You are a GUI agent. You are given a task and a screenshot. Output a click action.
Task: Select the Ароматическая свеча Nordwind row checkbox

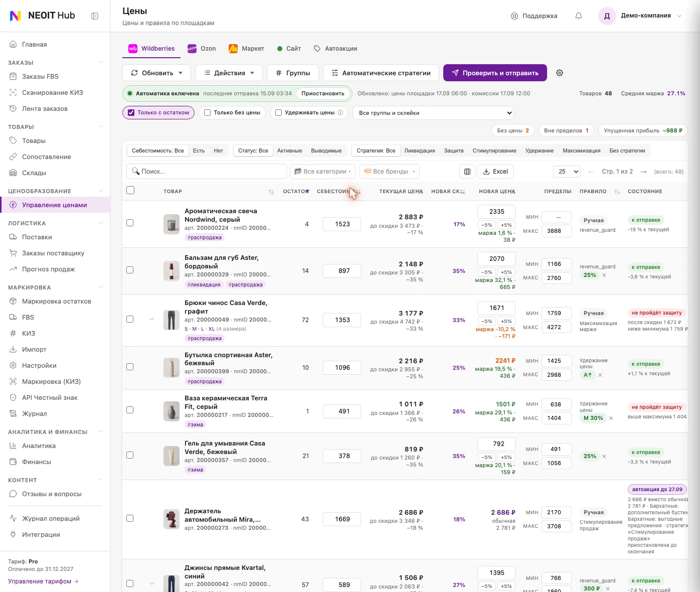tap(130, 223)
